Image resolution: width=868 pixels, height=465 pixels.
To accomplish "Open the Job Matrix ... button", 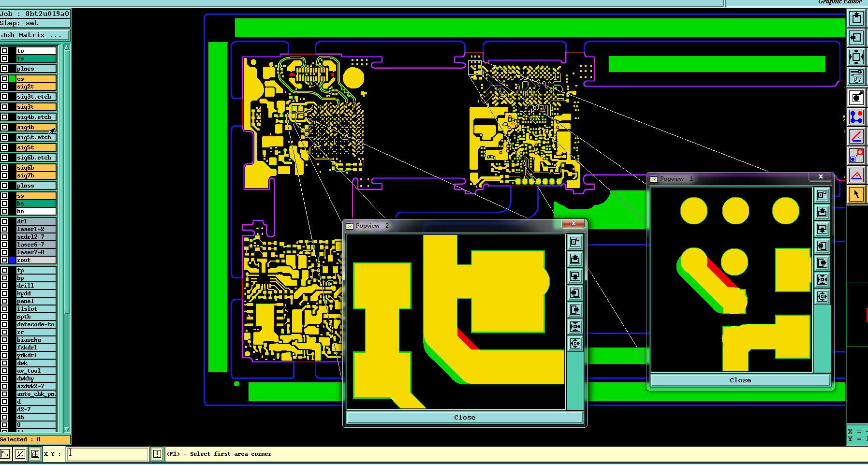I will (x=35, y=35).
